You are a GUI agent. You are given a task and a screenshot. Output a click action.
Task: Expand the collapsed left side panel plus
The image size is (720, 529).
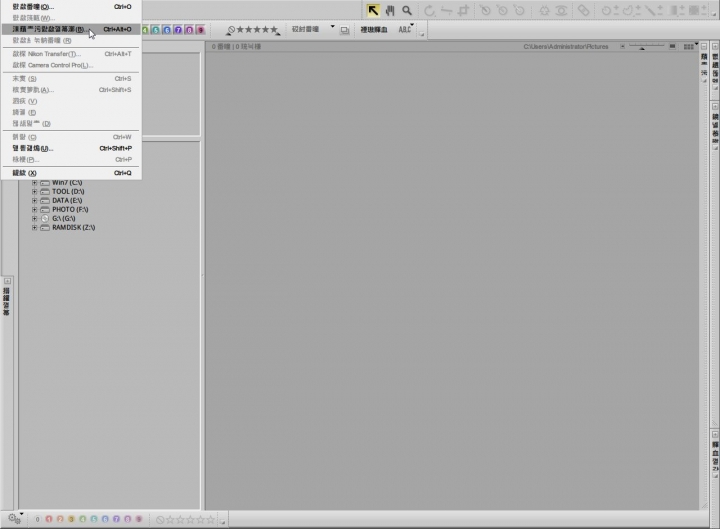(7, 281)
